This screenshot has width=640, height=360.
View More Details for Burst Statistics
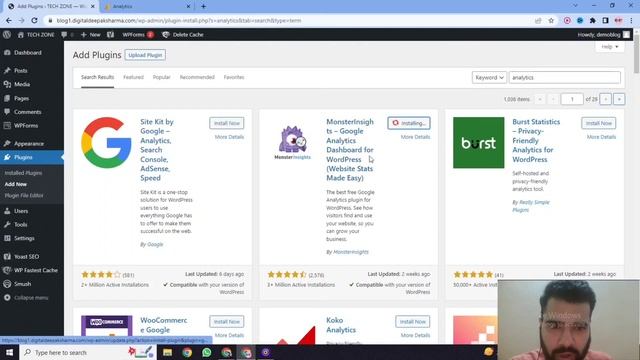point(601,137)
